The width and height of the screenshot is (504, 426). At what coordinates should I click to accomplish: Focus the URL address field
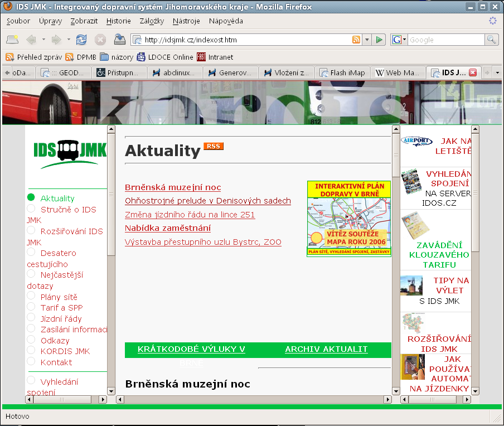(x=248, y=40)
